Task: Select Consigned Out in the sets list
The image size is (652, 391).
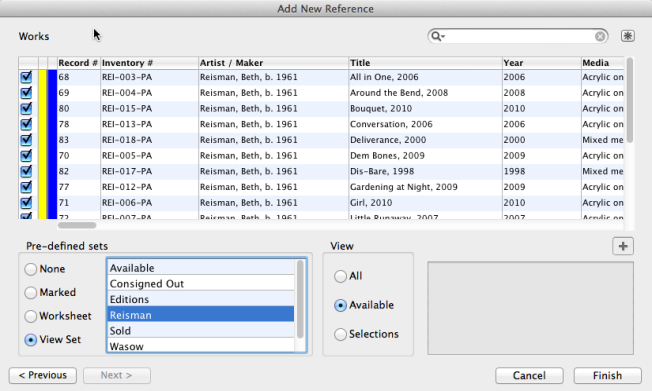Action: tap(200, 284)
